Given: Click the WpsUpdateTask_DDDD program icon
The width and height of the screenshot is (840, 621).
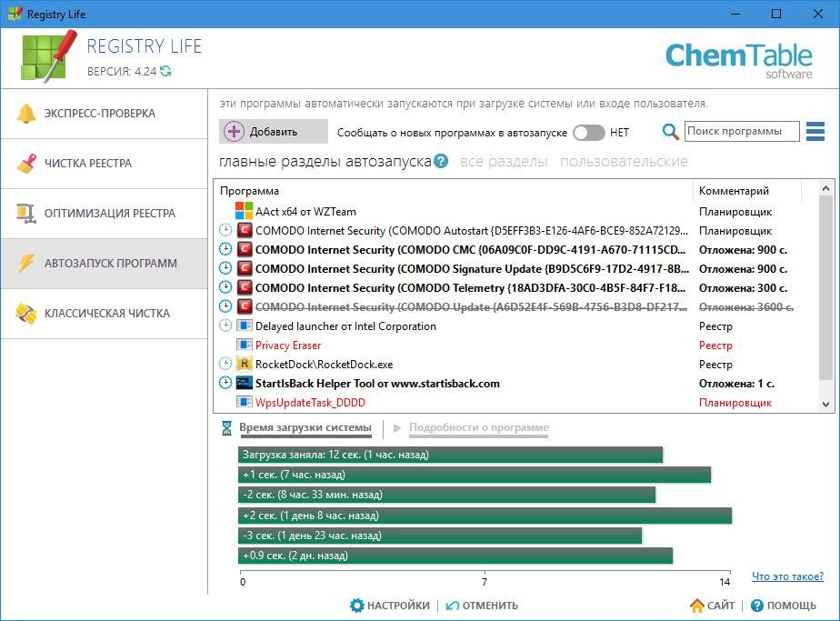Looking at the screenshot, I should click(x=245, y=402).
